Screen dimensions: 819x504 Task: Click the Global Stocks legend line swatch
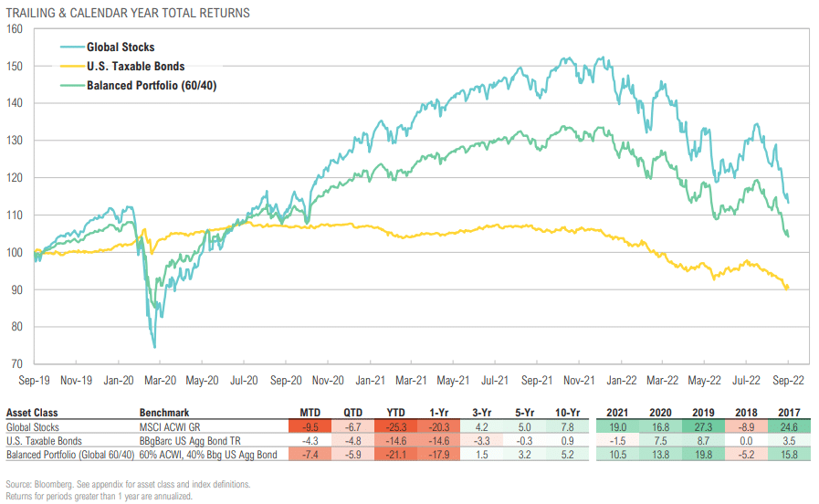point(73,47)
